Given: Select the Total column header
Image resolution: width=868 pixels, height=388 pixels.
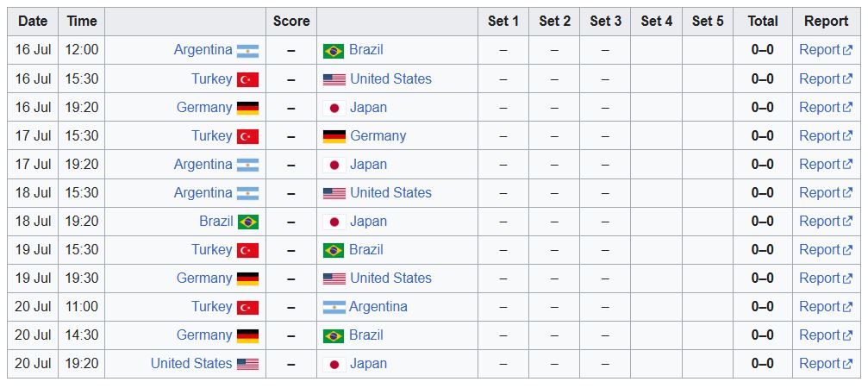Looking at the screenshot, I should pyautogui.click(x=762, y=22).
